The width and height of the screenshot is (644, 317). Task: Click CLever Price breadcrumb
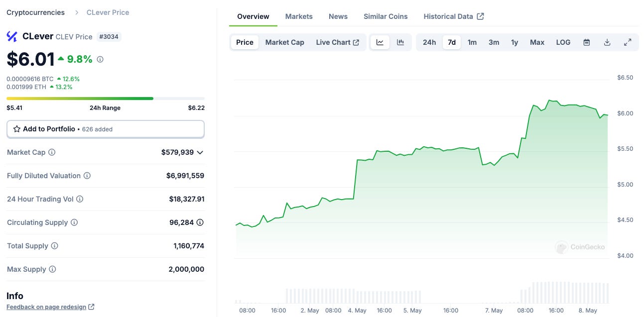108,12
